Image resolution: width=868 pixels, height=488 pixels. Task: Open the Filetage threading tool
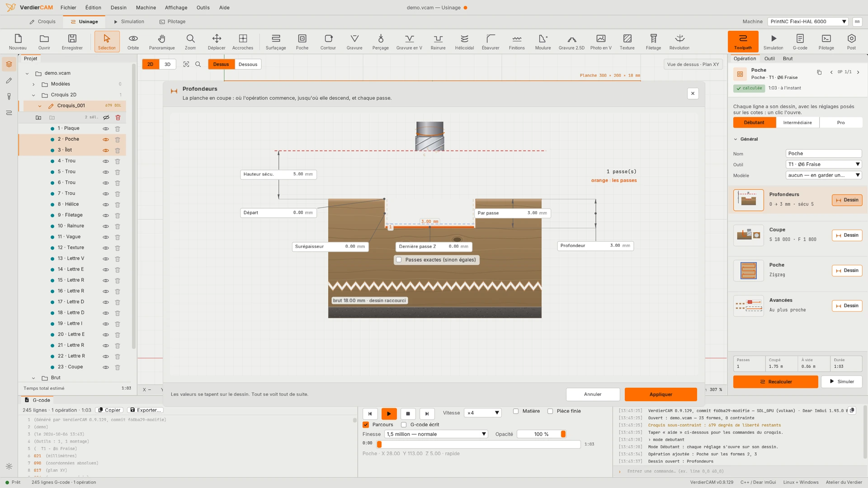pos(653,42)
